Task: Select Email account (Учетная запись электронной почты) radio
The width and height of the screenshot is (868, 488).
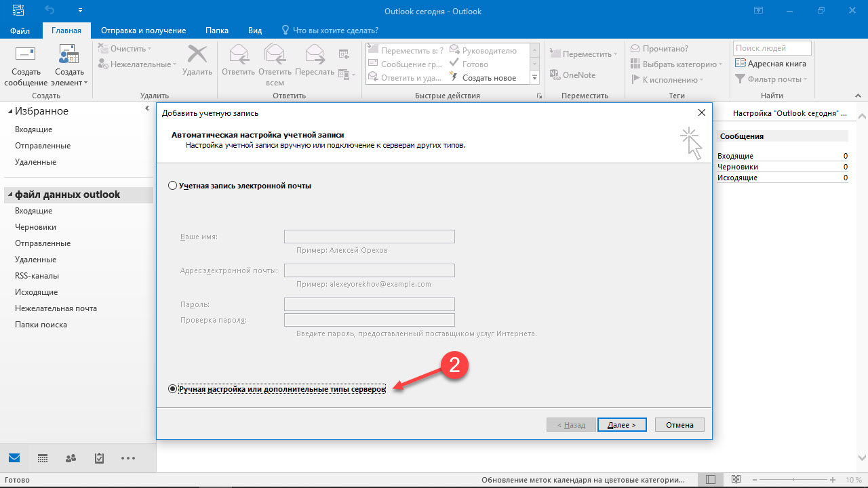Action: click(173, 186)
